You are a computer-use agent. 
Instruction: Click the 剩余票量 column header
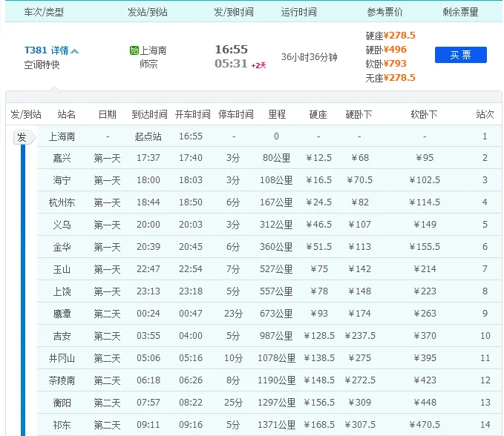460,12
